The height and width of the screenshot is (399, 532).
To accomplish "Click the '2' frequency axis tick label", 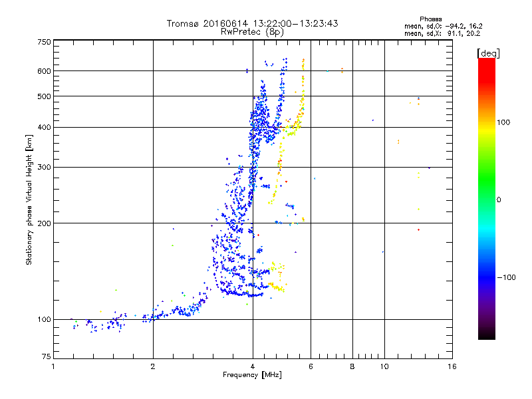I will (153, 366).
